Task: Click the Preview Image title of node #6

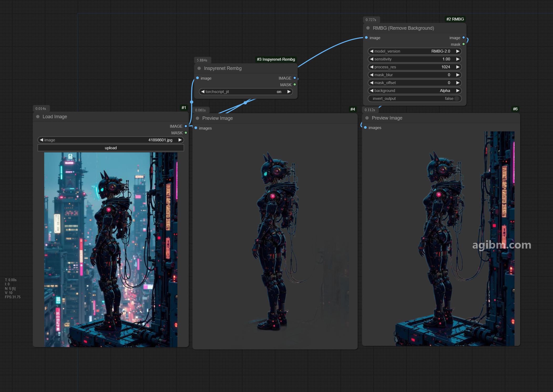Action: click(x=387, y=118)
